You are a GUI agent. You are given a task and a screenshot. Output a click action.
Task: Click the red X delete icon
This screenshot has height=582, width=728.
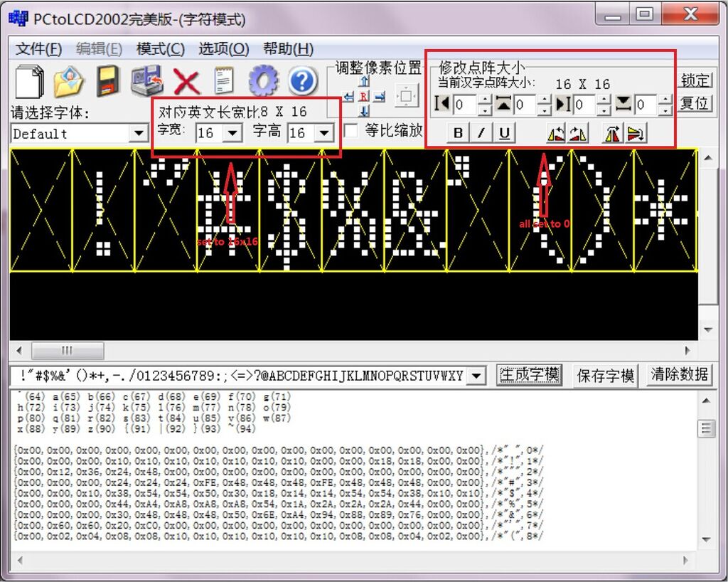coord(186,82)
